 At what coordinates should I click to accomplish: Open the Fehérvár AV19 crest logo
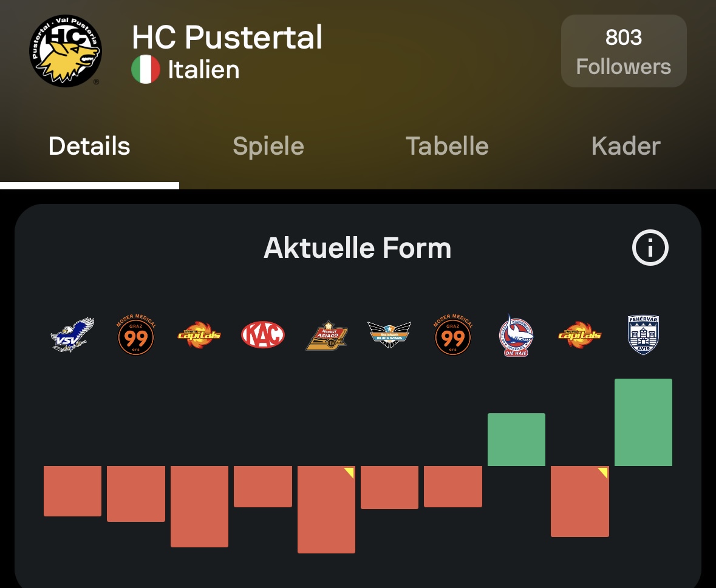click(x=643, y=335)
